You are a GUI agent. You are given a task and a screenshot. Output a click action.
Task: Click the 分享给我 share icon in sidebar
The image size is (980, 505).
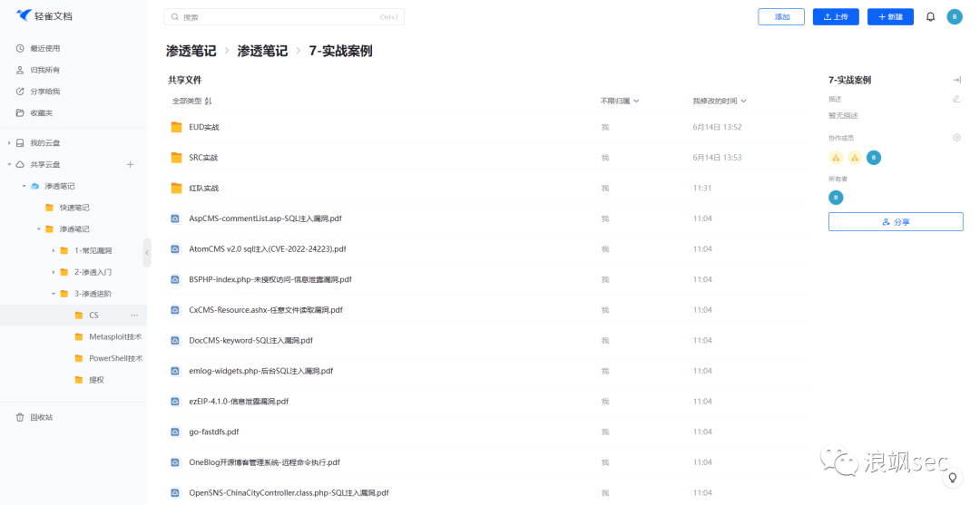pos(20,92)
